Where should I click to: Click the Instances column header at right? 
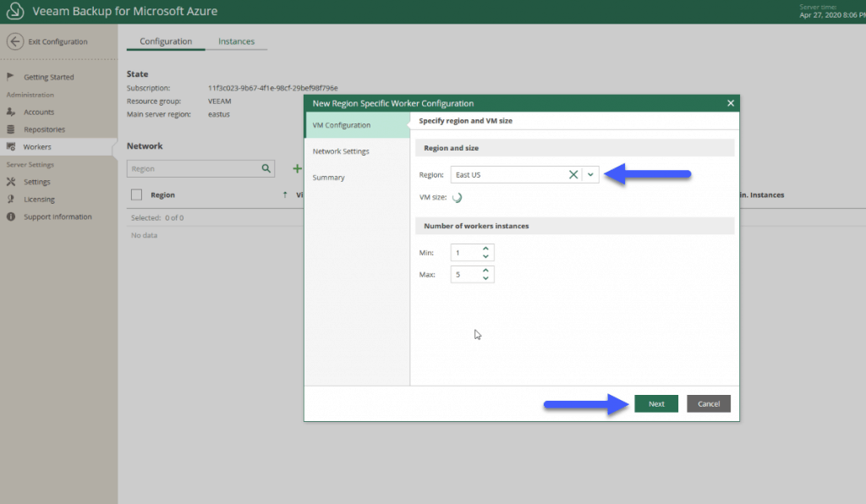762,194
